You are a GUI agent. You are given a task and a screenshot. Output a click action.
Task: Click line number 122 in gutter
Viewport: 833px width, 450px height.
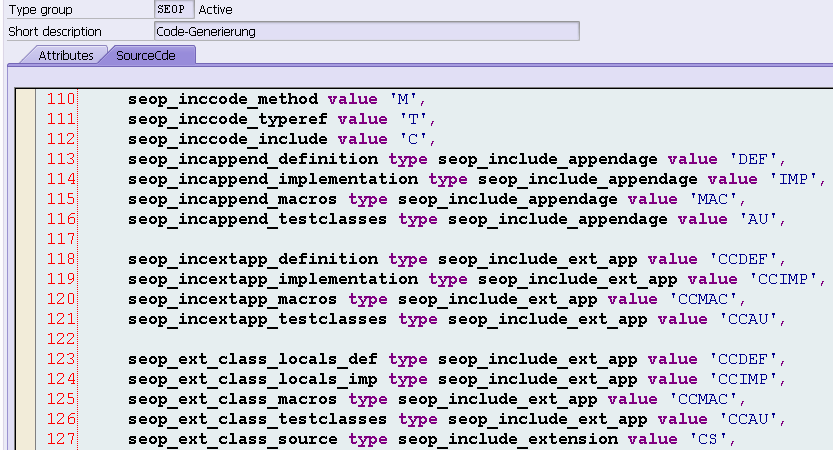pyautogui.click(x=60, y=339)
